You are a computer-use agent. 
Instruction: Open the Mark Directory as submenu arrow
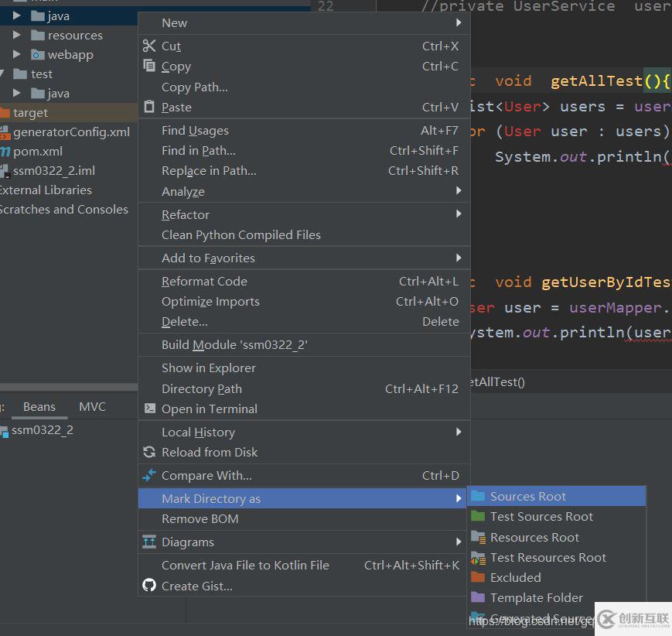click(459, 498)
